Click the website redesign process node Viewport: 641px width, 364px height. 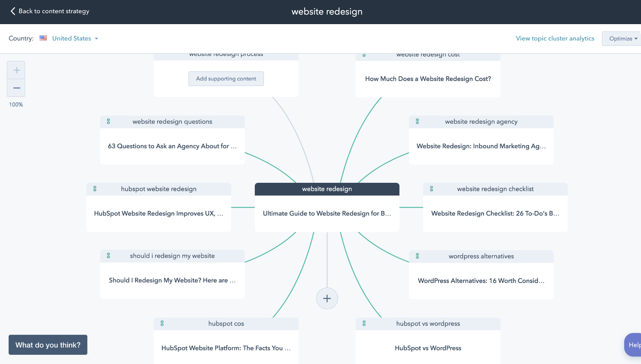226,54
